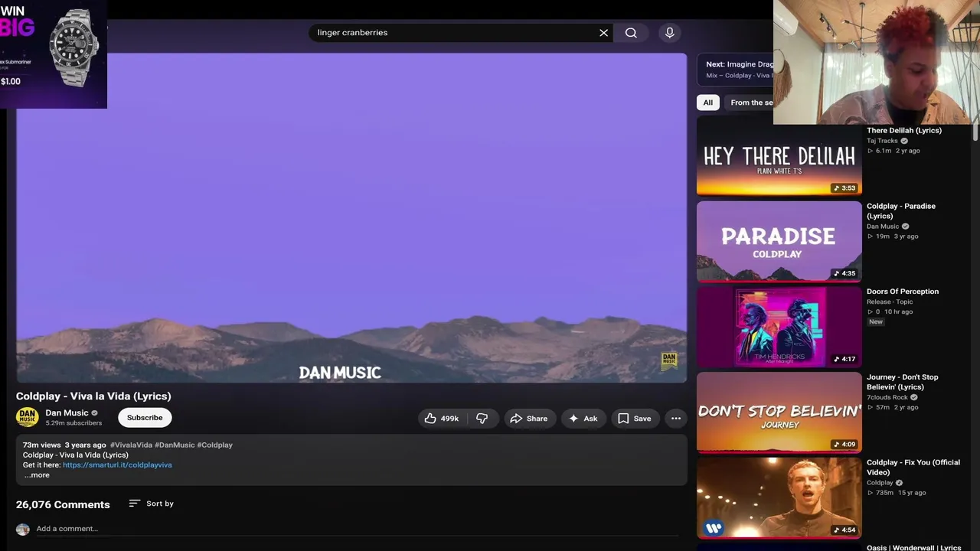
Task: Open the Share dialog
Action: (x=529, y=419)
